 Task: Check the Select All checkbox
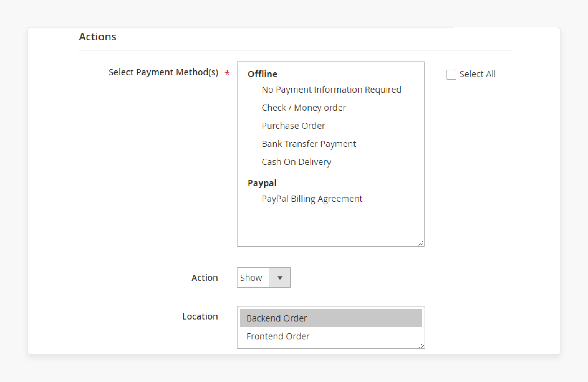click(x=451, y=74)
